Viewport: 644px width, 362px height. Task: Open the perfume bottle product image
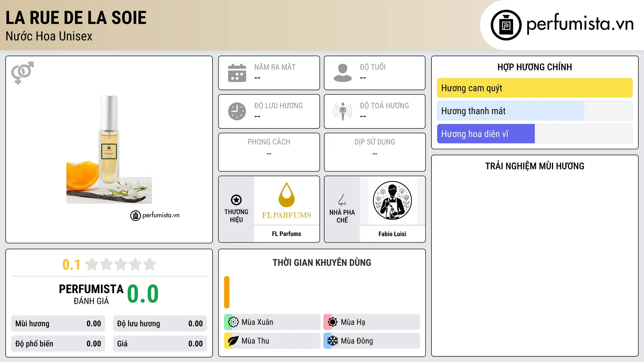pos(109,149)
